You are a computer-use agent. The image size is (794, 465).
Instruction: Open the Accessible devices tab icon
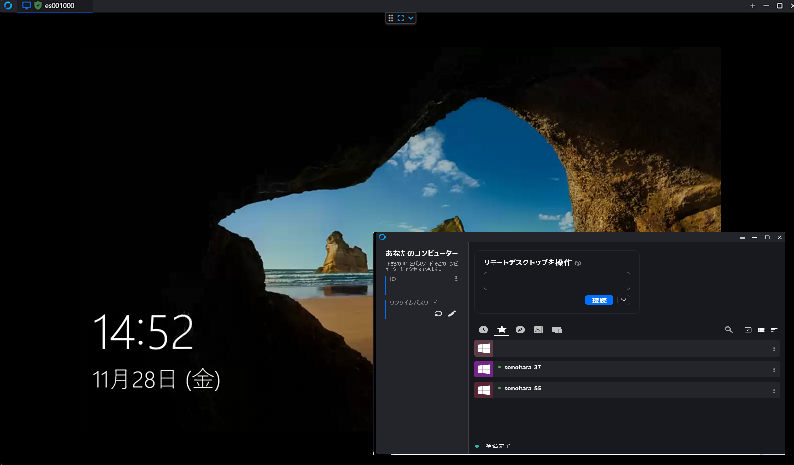click(557, 330)
